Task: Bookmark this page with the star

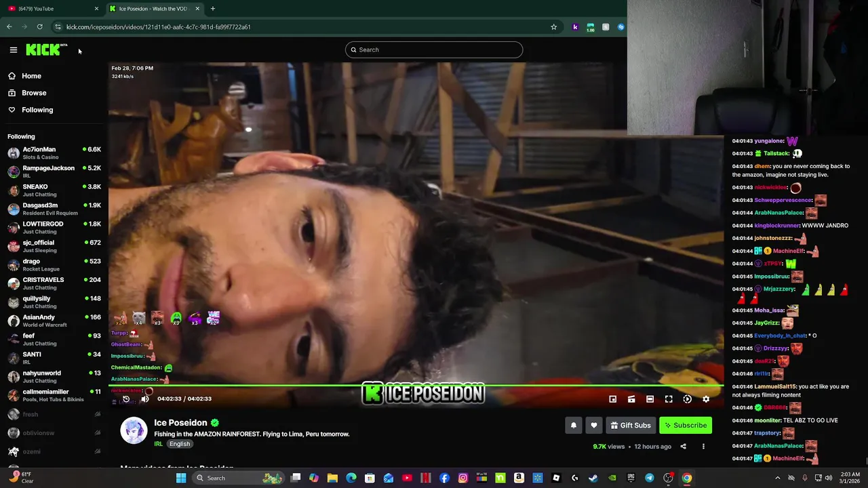Action: pyautogui.click(x=553, y=27)
